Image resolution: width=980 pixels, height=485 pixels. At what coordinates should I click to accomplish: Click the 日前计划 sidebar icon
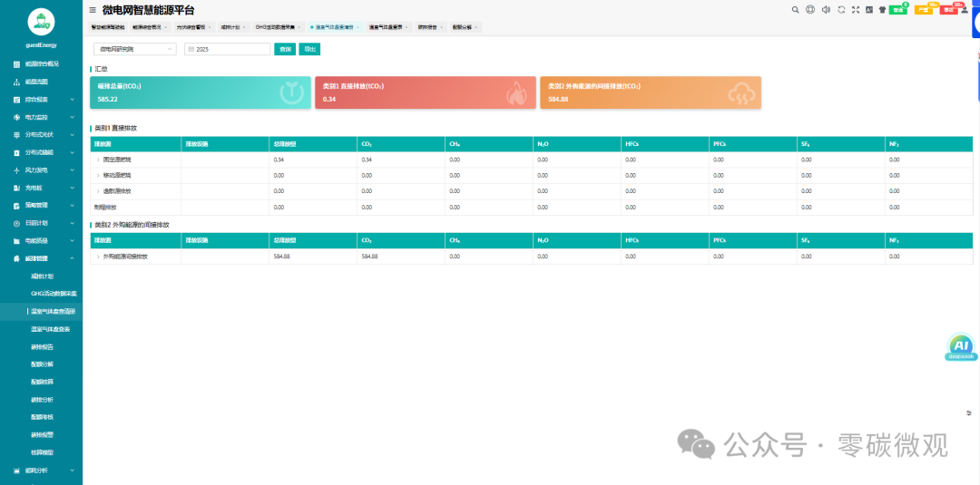(x=17, y=223)
